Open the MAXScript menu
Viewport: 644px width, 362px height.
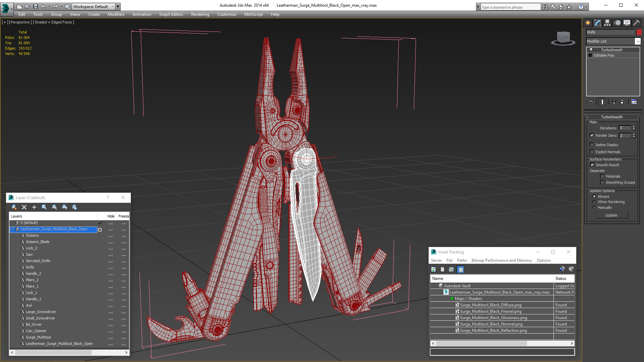pos(253,14)
